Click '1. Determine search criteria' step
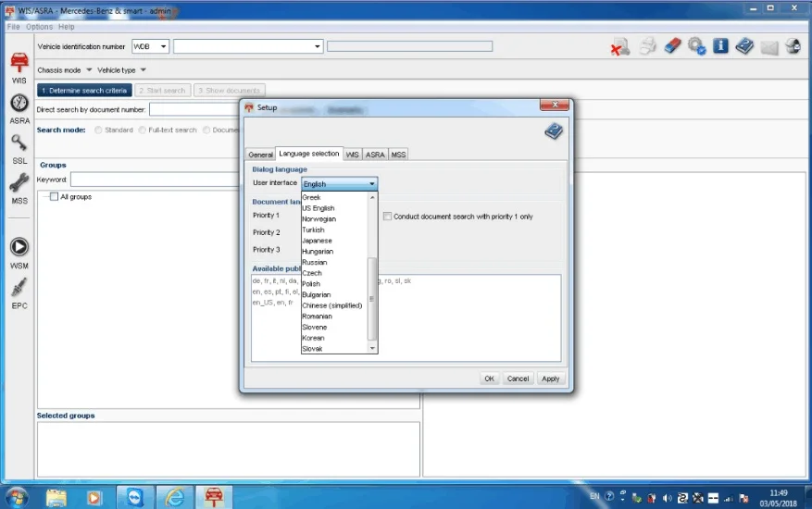The image size is (812, 509). click(84, 91)
